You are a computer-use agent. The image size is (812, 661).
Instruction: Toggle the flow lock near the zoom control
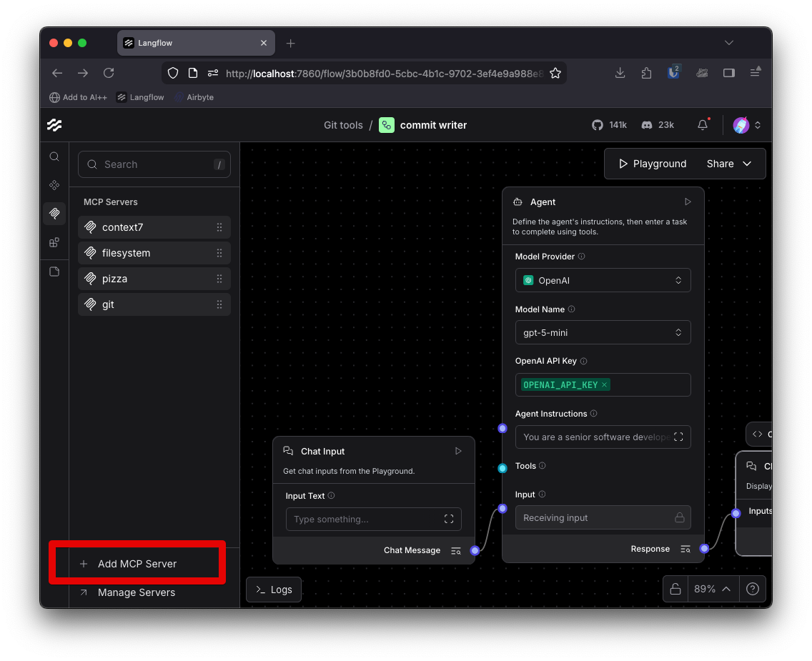click(x=675, y=588)
